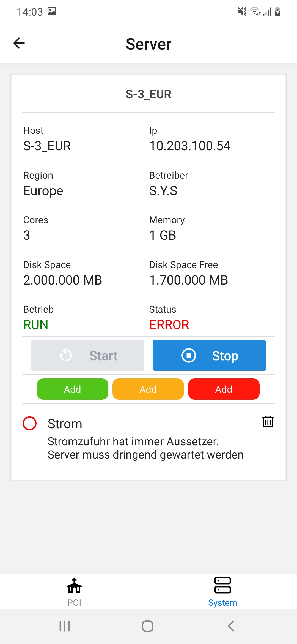The height and width of the screenshot is (644, 297).
Task: Tap the green Add button
Action: tap(73, 389)
